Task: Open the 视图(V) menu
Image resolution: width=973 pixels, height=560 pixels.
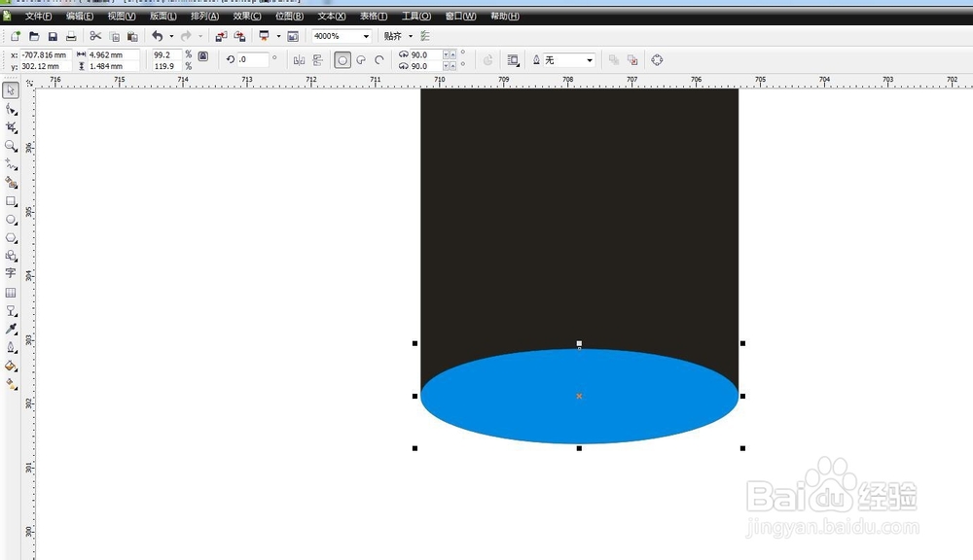Action: click(x=122, y=17)
